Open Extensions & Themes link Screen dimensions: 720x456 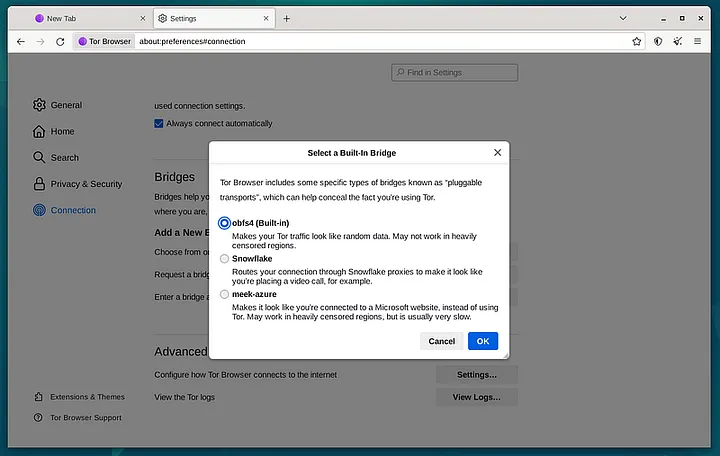click(x=79, y=397)
